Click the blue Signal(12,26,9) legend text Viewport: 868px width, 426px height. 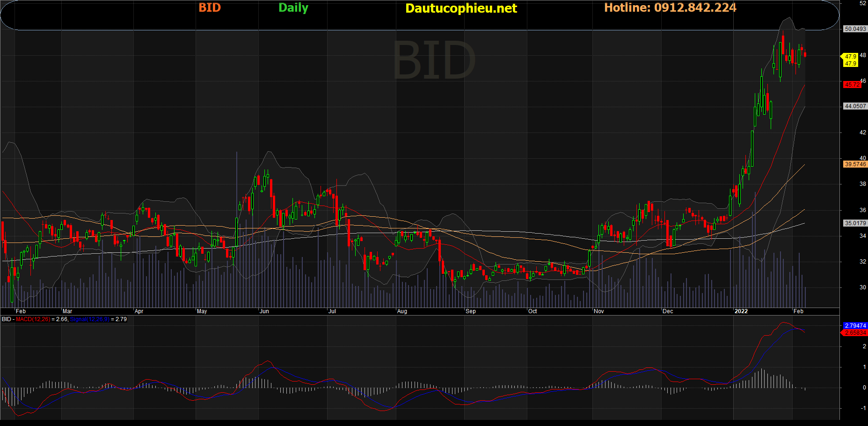coord(90,319)
